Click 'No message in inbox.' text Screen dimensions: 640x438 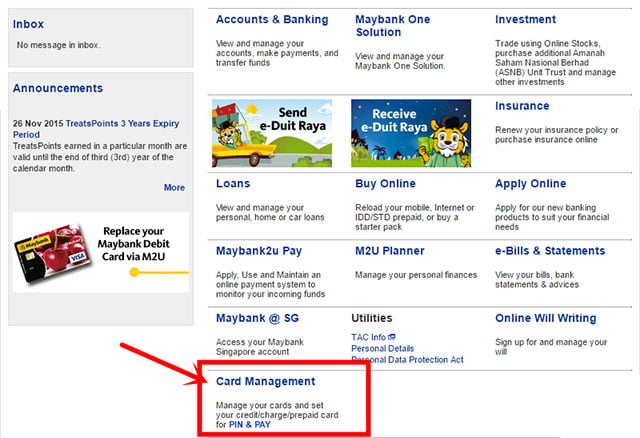tap(58, 45)
